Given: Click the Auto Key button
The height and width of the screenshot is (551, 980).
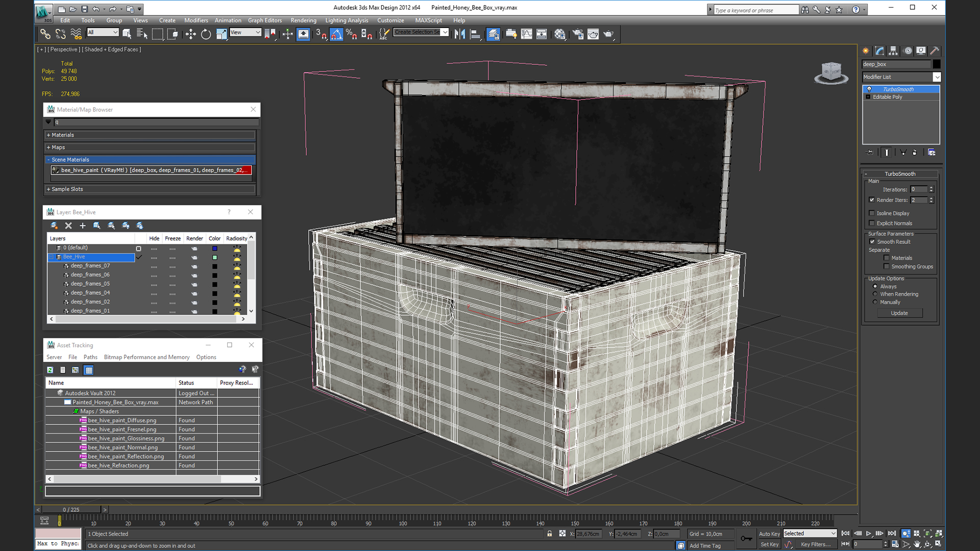Looking at the screenshot, I should pyautogui.click(x=769, y=534).
